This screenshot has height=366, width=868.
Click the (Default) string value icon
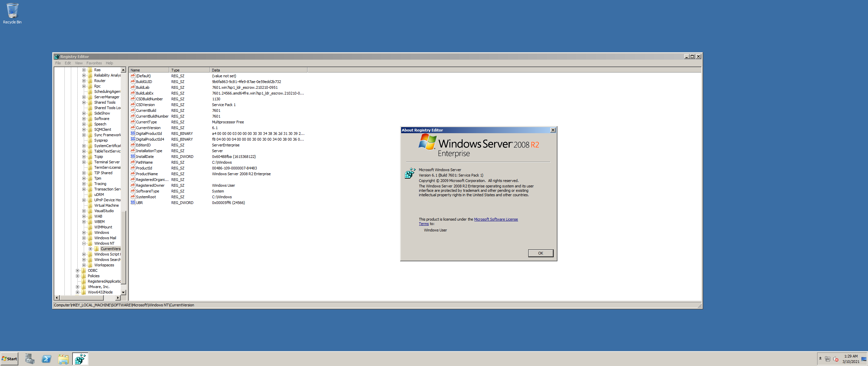point(133,76)
